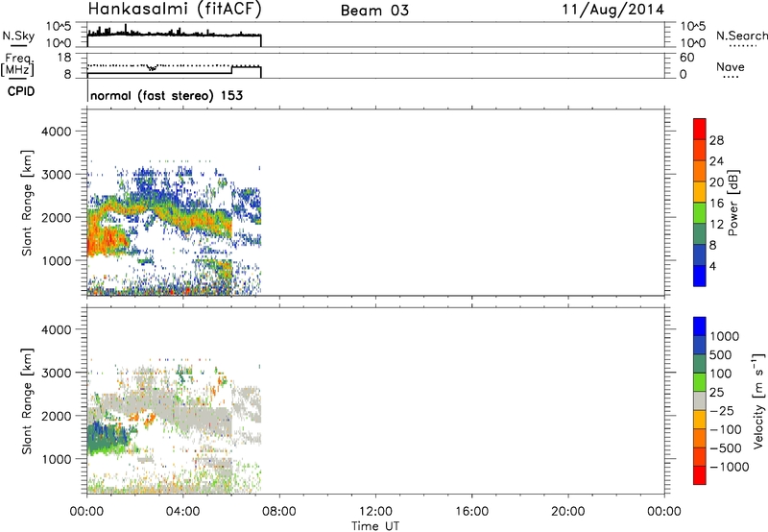The image size is (768, 532).
Task: Click the power colorbar tick "16"
Action: [716, 203]
